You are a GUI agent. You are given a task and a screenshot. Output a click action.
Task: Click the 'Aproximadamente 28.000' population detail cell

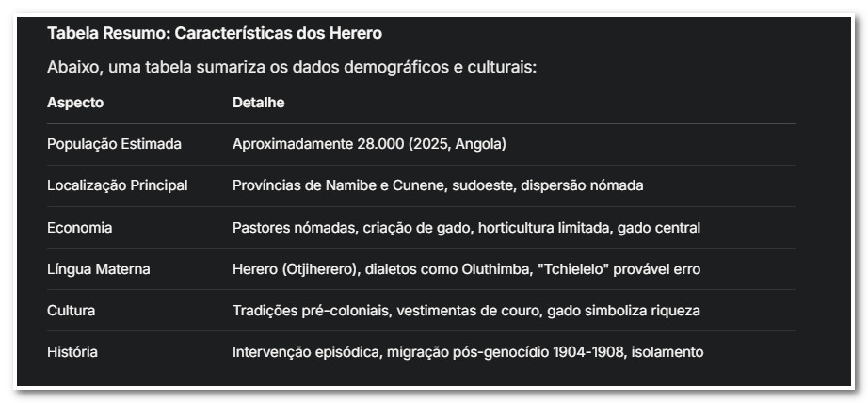(369, 144)
